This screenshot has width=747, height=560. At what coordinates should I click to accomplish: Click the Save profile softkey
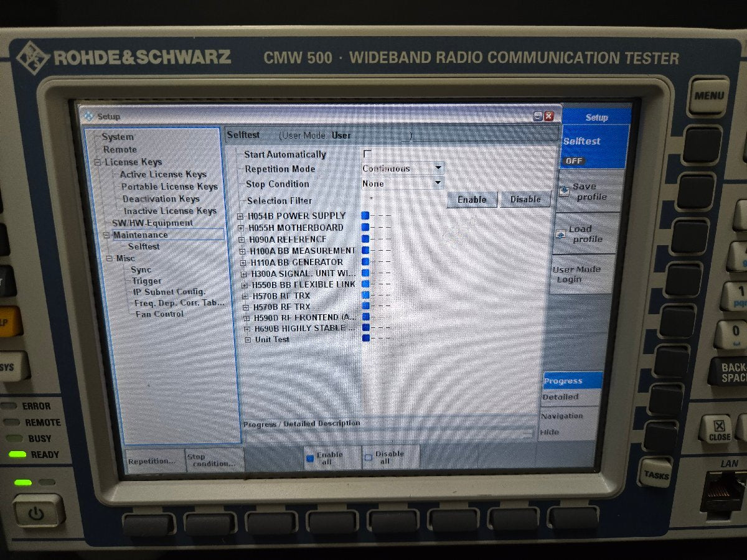coord(590,192)
